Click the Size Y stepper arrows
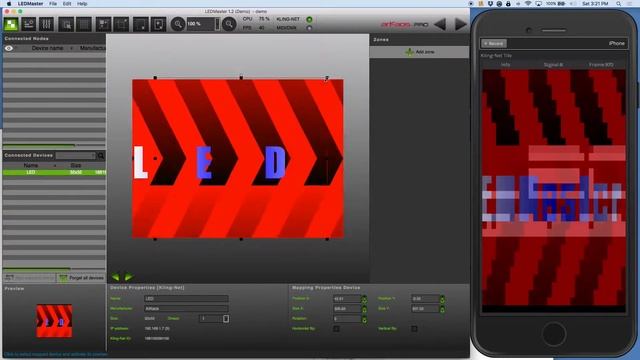Viewport: 640px width, 360px height. 442,309
